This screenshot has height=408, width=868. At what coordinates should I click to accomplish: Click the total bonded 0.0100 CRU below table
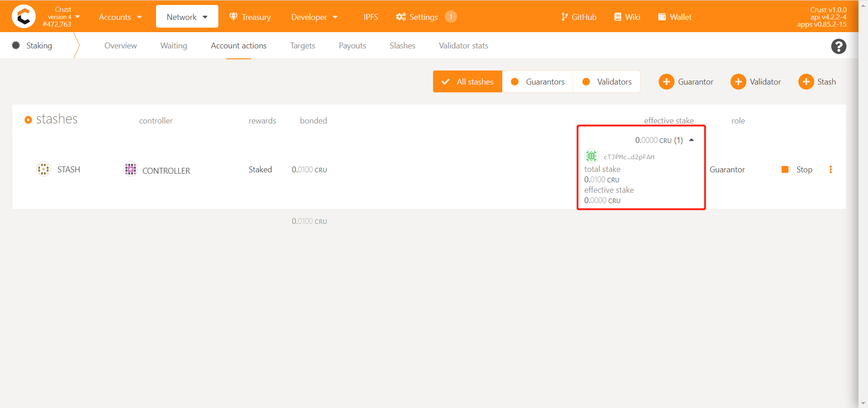309,221
